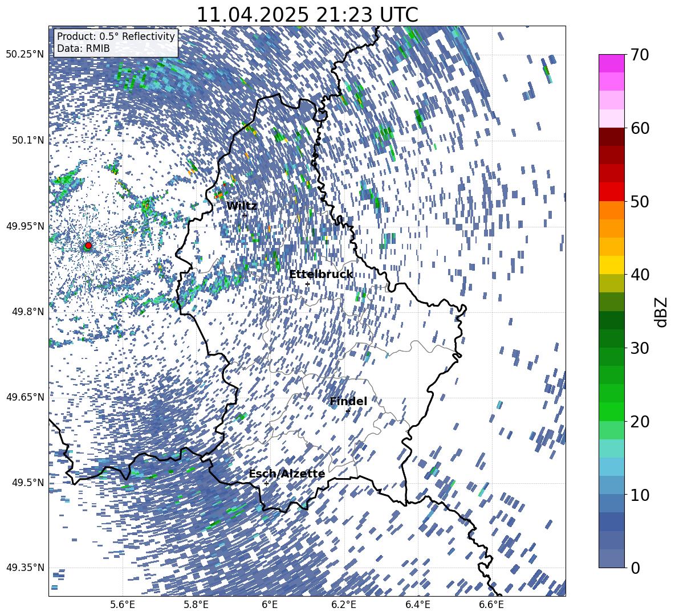Click the 60 colorbar tick label

(640, 128)
